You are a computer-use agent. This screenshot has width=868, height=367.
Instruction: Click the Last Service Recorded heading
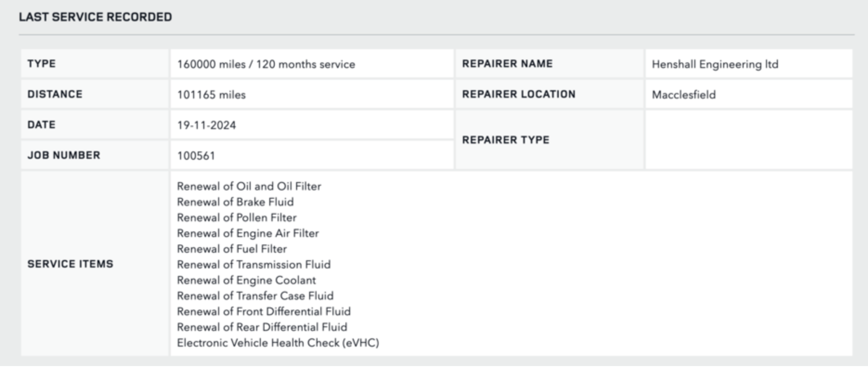point(95,17)
